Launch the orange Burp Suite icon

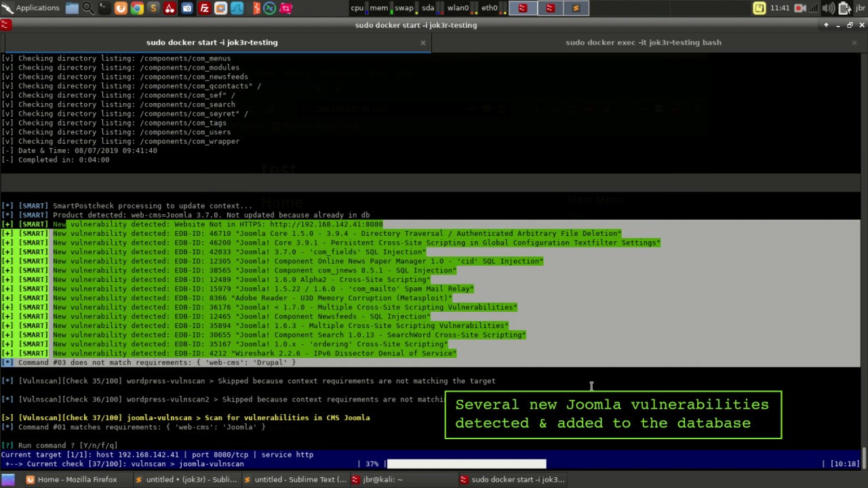tap(121, 8)
